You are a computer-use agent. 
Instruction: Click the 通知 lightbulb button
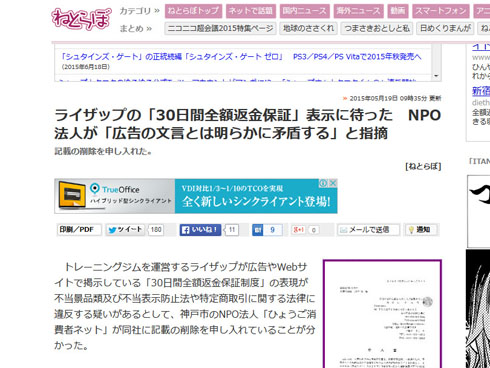coord(421,230)
